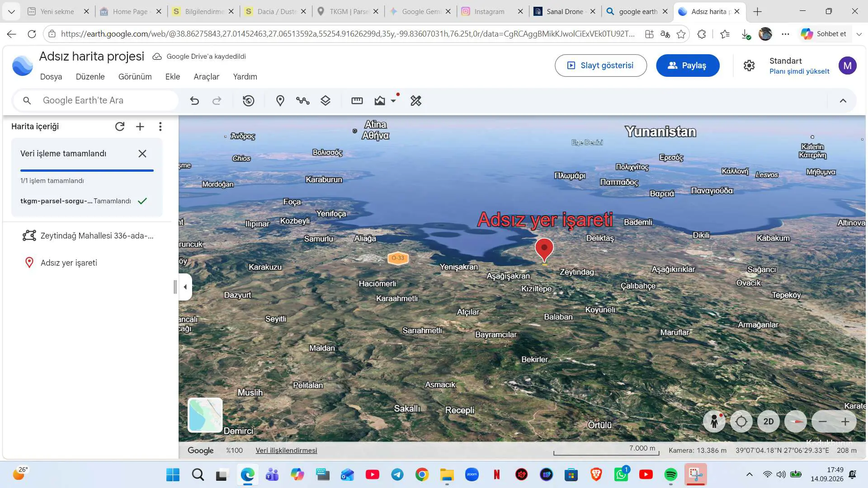Collapse the sidebar panel with the arrow handle
The width and height of the screenshot is (868, 488).
[x=185, y=287]
